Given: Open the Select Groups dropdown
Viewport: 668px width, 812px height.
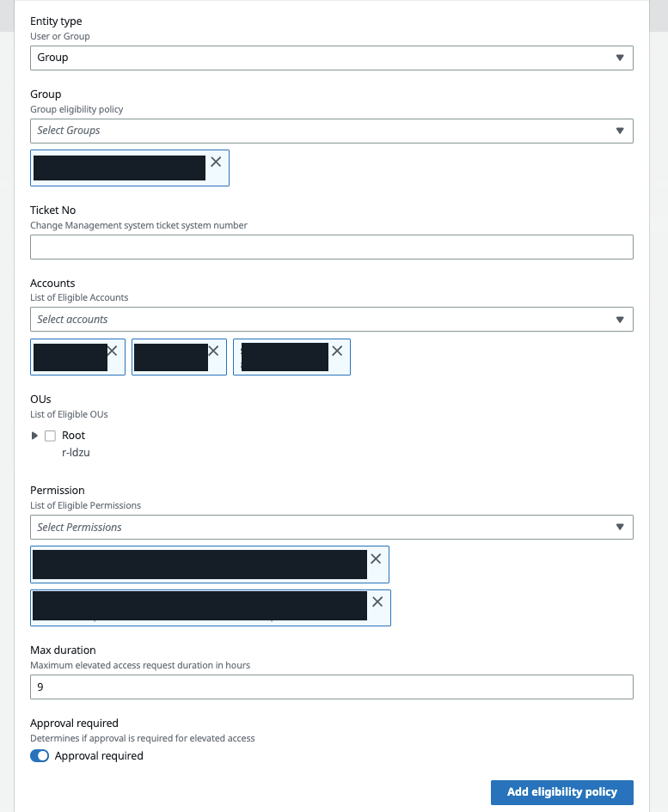Looking at the screenshot, I should [x=331, y=131].
